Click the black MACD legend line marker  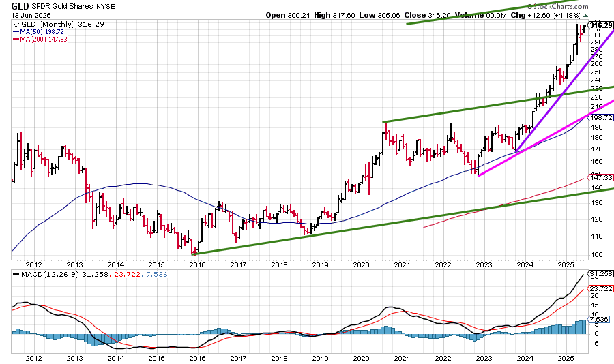click(x=16, y=275)
